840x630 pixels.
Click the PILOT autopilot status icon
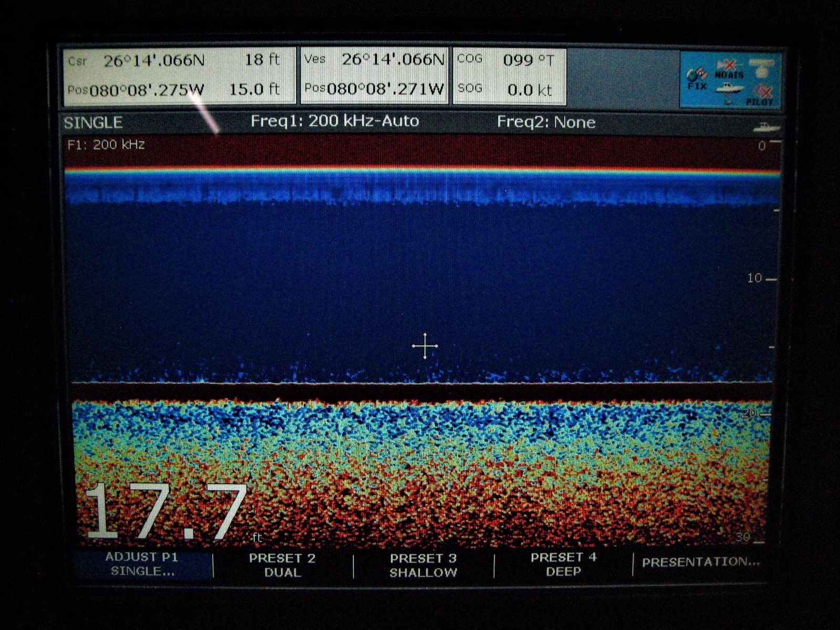tap(760, 96)
